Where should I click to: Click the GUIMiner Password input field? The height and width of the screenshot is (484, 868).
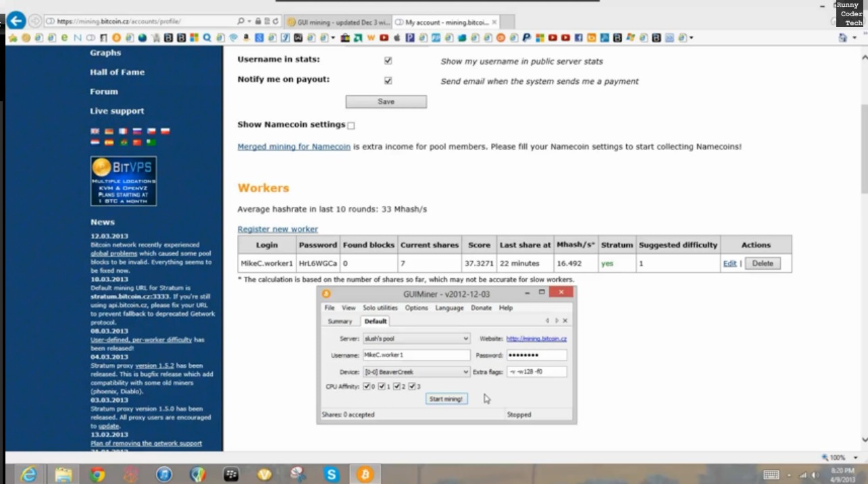[536, 355]
